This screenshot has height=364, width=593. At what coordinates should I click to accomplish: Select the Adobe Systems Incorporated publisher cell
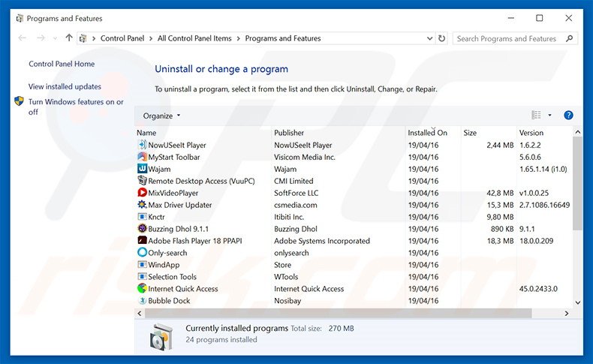(322, 241)
